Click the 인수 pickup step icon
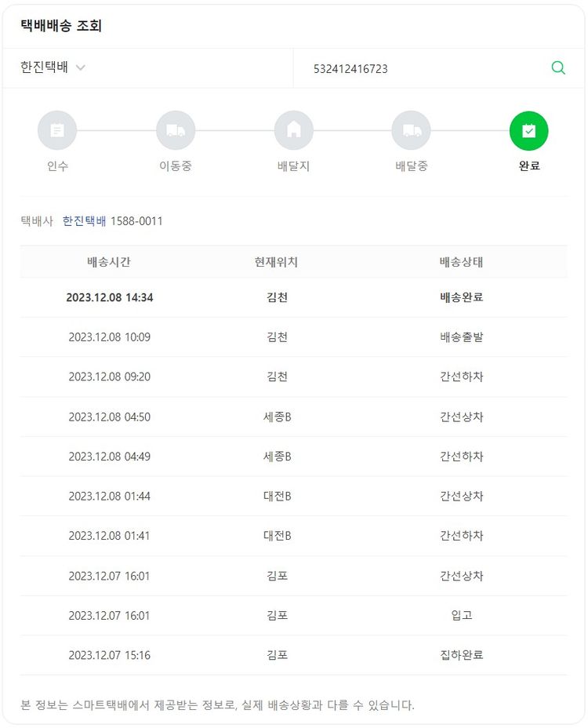588x728 pixels. click(x=57, y=130)
